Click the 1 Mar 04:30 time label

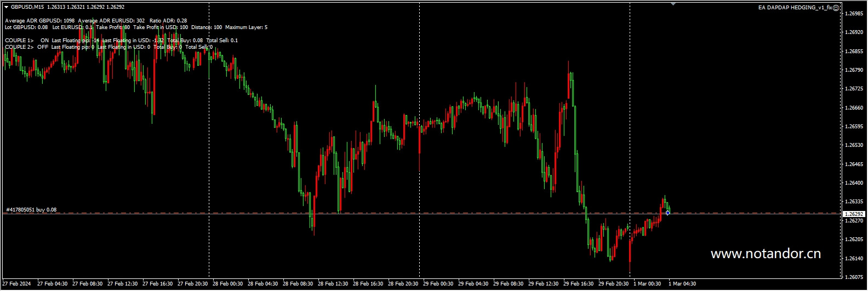click(682, 284)
